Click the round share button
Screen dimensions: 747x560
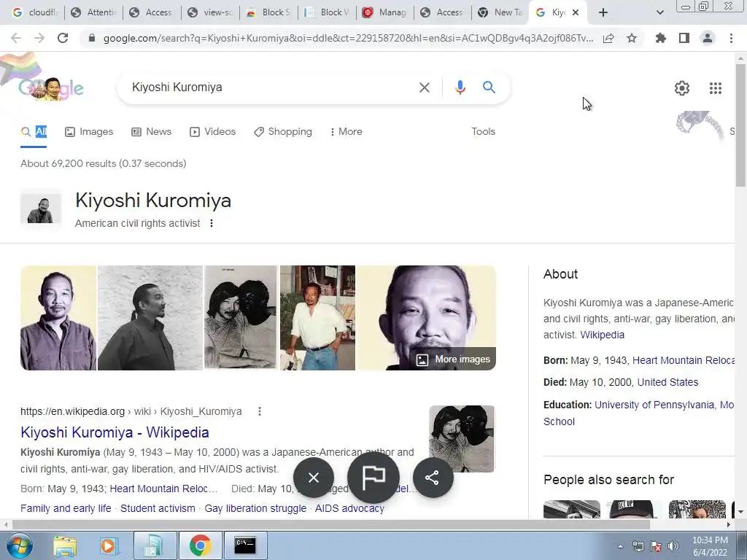pos(432,478)
